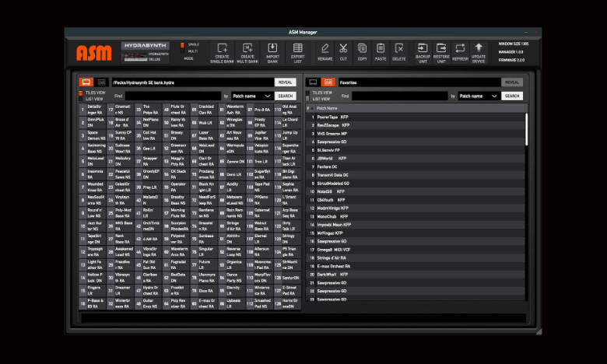
Task: Click the Create Single Bank icon
Action: [222, 48]
